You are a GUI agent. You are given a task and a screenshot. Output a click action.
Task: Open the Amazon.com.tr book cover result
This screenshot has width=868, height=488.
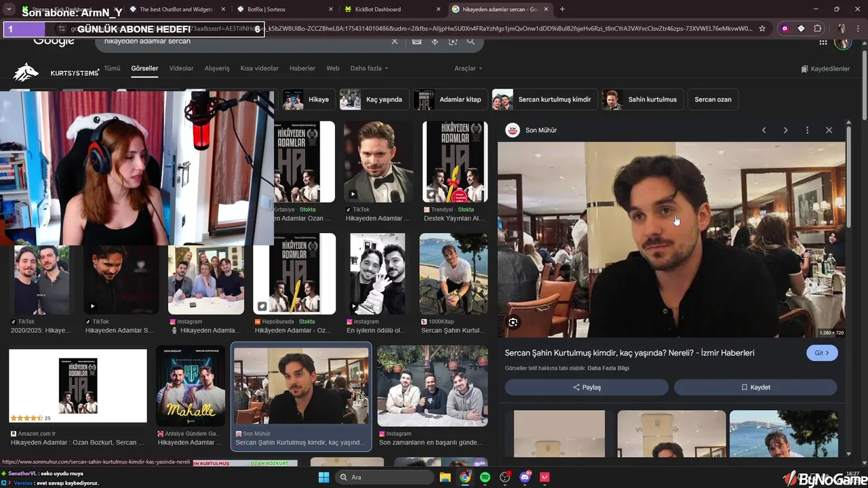point(78,386)
